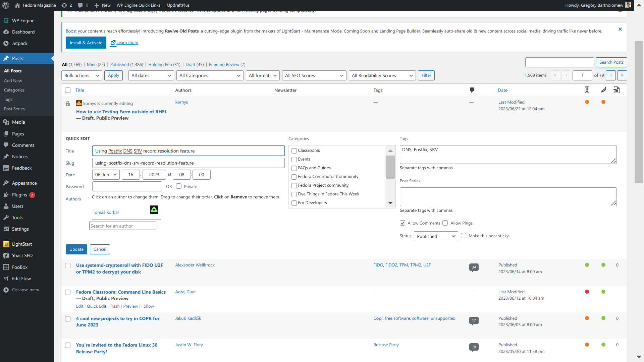This screenshot has height=362, width=644.
Task: Open the All SEO Scores dropdown
Action: (314, 75)
